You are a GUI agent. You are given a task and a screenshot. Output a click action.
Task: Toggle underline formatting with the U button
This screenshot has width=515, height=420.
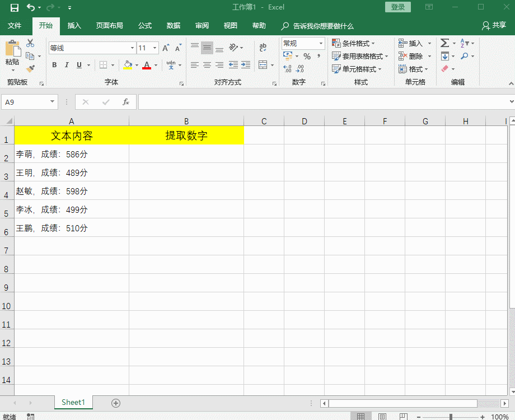tap(79, 65)
